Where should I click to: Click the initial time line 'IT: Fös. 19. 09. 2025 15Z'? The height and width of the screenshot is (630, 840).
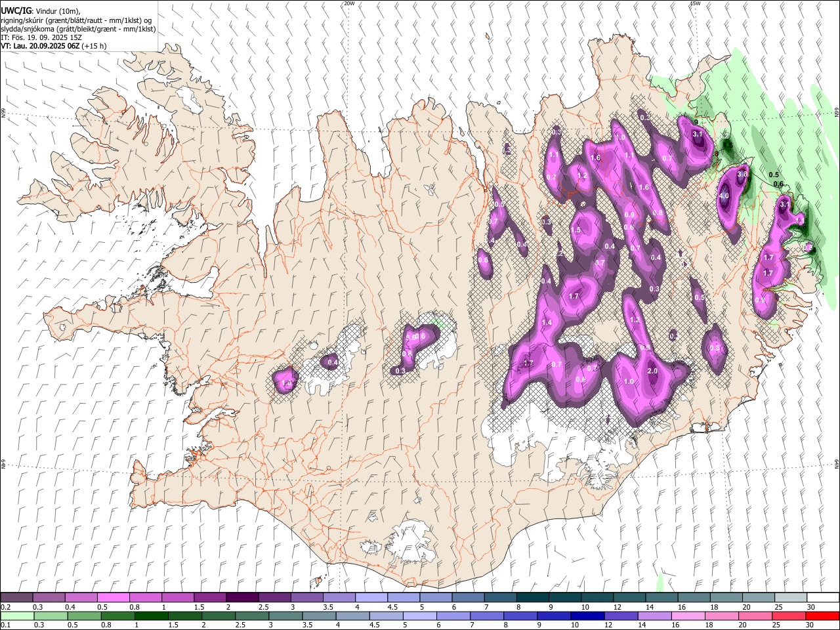(41, 37)
